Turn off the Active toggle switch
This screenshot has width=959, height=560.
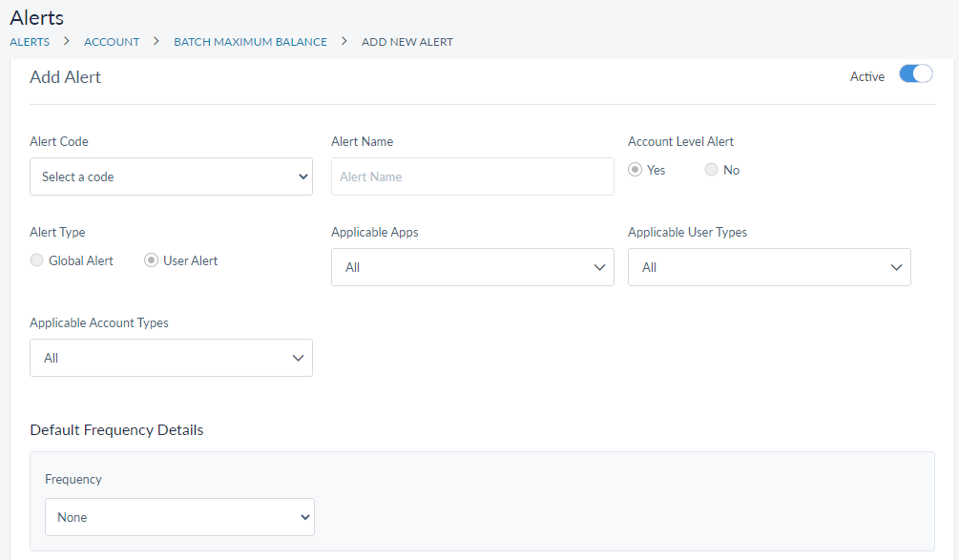(x=915, y=75)
